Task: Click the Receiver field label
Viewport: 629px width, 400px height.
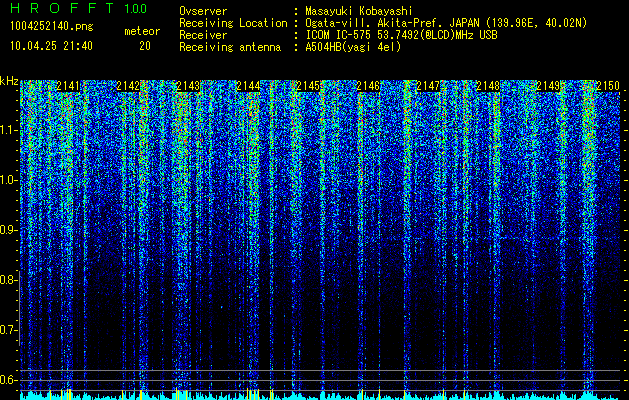Action: [x=203, y=35]
